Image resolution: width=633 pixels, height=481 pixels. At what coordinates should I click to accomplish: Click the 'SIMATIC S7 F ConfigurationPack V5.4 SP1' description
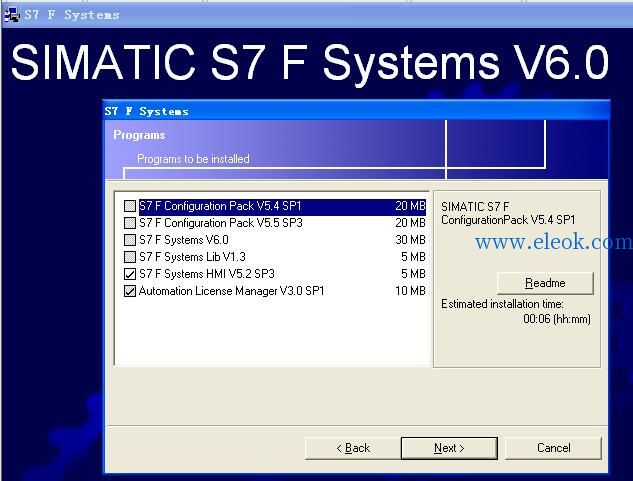point(508,213)
